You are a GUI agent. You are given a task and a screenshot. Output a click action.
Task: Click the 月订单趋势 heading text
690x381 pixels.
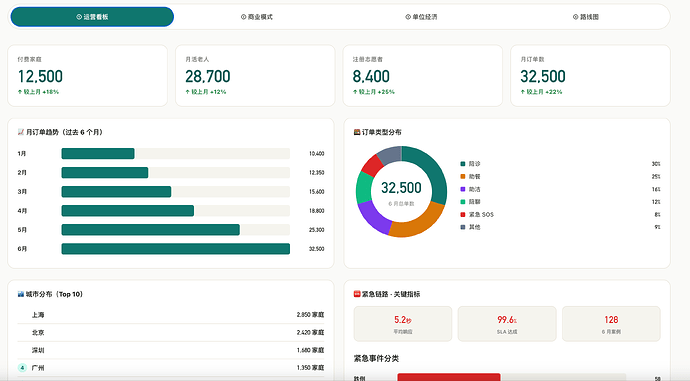click(64, 132)
